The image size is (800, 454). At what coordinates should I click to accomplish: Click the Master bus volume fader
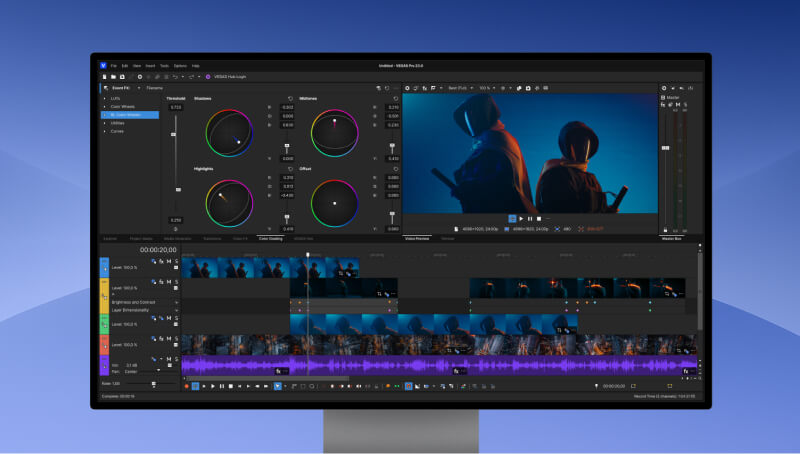pos(665,148)
